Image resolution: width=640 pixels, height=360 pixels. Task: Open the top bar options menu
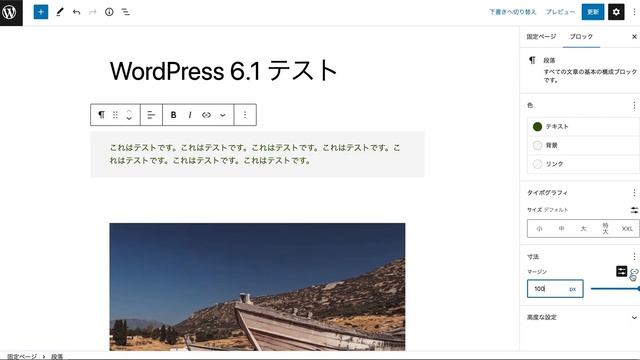[x=634, y=12]
